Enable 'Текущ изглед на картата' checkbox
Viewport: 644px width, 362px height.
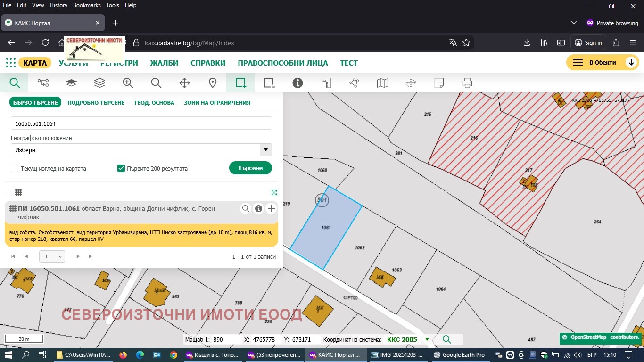[15, 168]
